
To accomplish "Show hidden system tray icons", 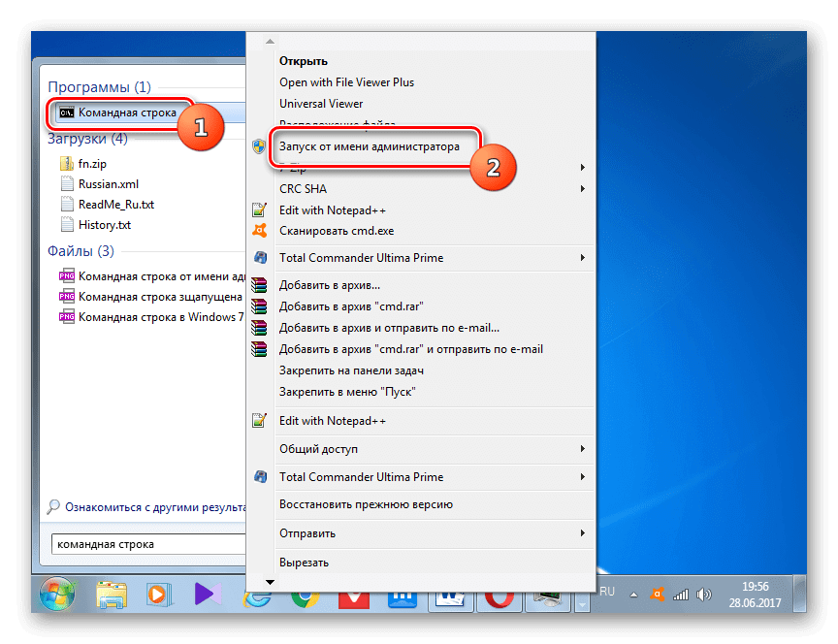I will (635, 593).
